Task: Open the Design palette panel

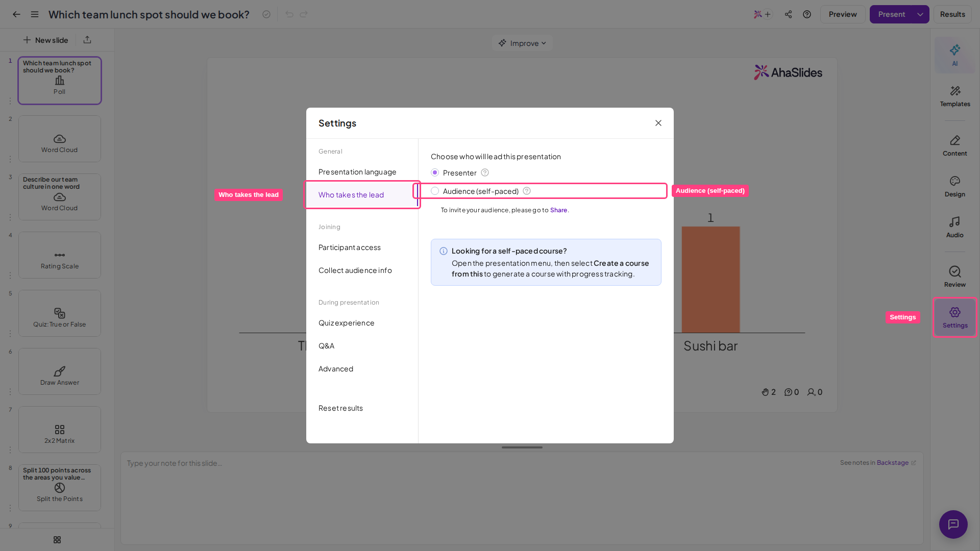Action: 955,186
